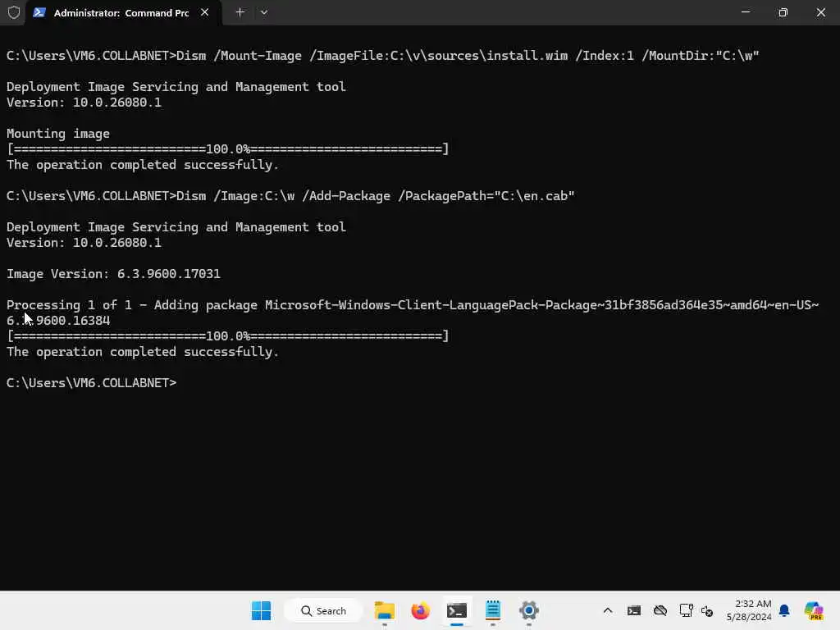Minimize the terminal window
The width and height of the screenshot is (840, 630).
pyautogui.click(x=745, y=11)
